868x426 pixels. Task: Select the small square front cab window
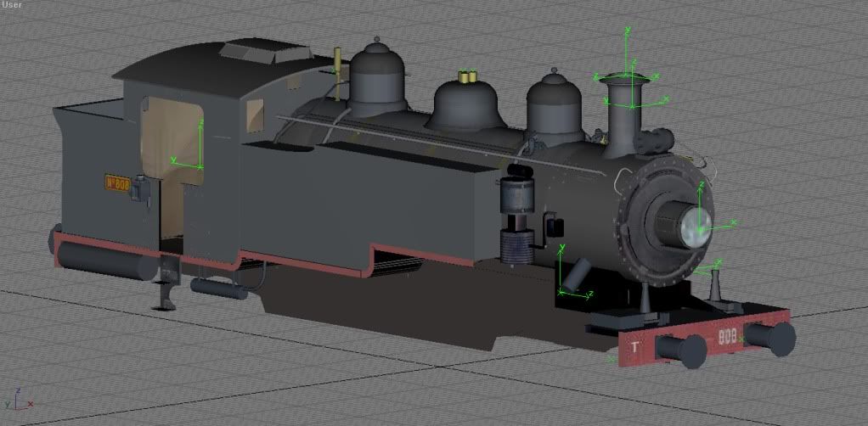[255, 115]
